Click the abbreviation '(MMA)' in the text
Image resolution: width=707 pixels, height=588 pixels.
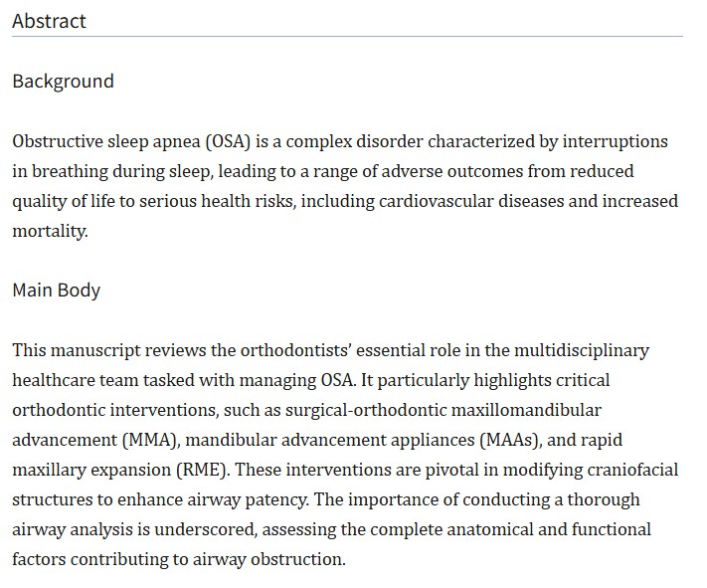pos(151,440)
